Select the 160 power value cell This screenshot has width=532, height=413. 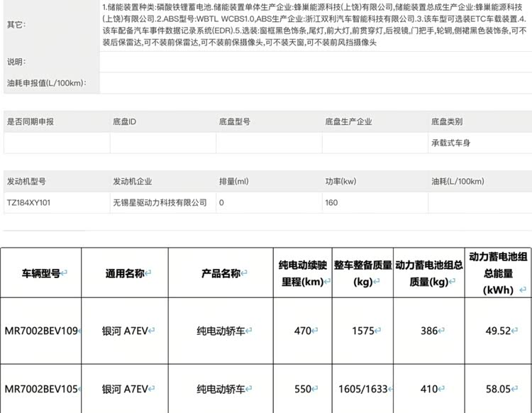(331, 203)
